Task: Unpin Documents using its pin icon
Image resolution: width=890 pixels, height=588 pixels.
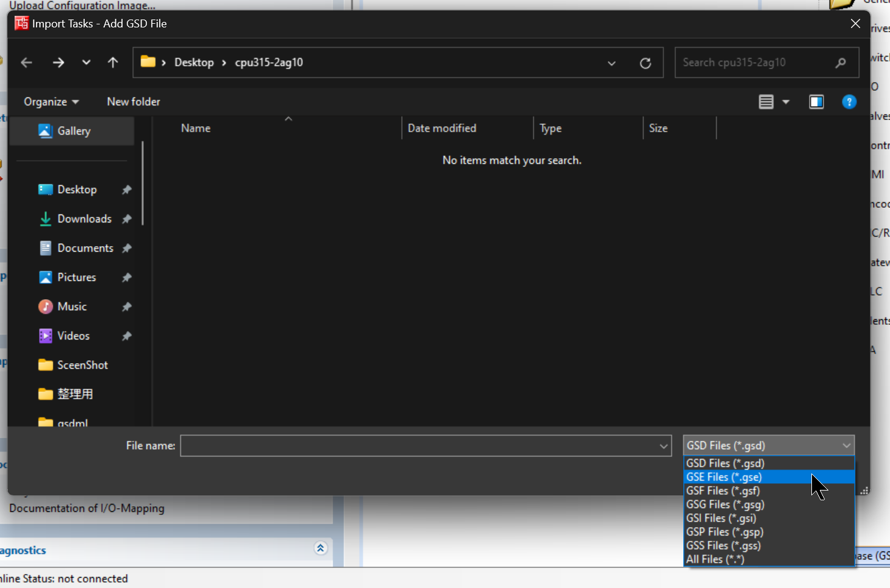Action: pyautogui.click(x=127, y=249)
